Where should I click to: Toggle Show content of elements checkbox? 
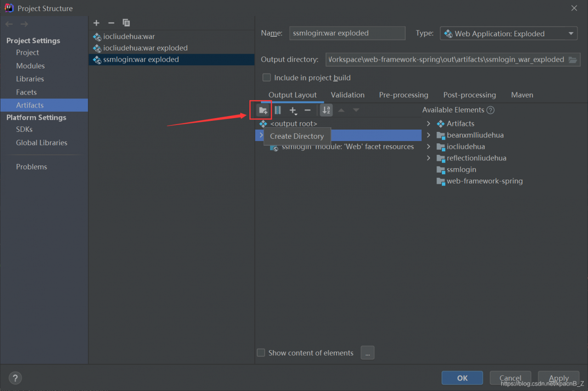(261, 353)
